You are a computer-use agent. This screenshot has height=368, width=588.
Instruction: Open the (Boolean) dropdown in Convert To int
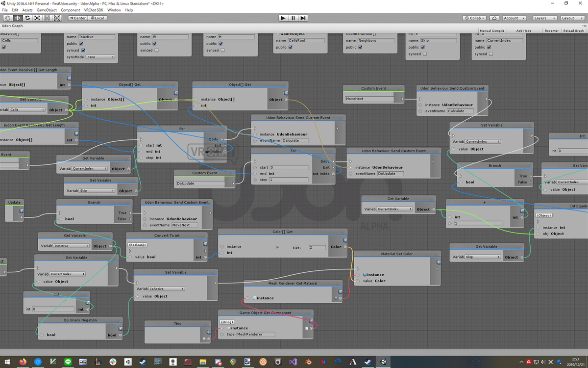(137, 245)
